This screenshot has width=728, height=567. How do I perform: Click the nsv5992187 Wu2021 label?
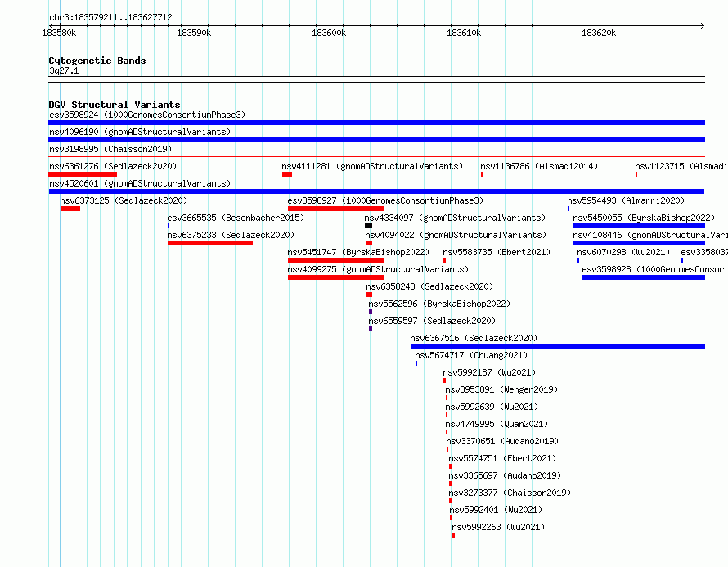click(x=489, y=372)
